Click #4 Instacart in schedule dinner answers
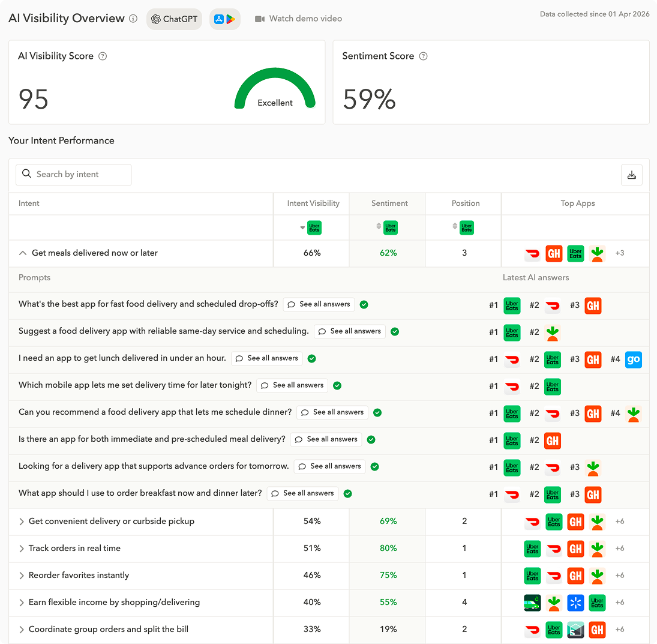 click(x=634, y=414)
